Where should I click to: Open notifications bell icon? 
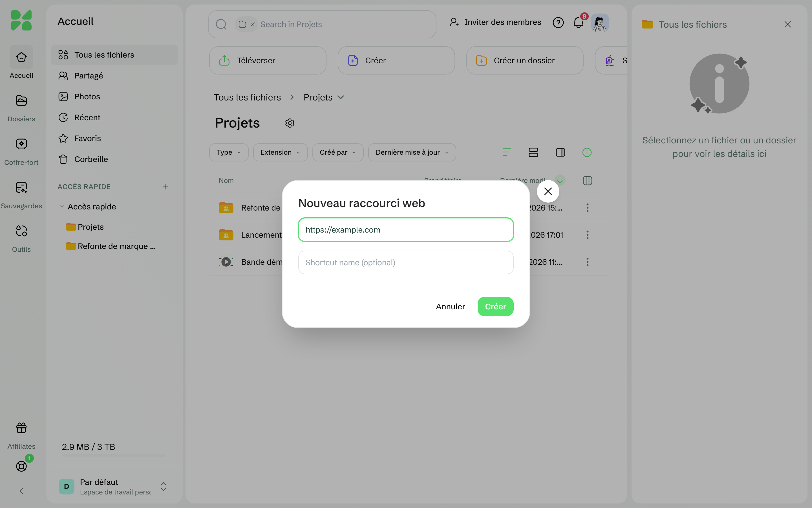tap(579, 23)
